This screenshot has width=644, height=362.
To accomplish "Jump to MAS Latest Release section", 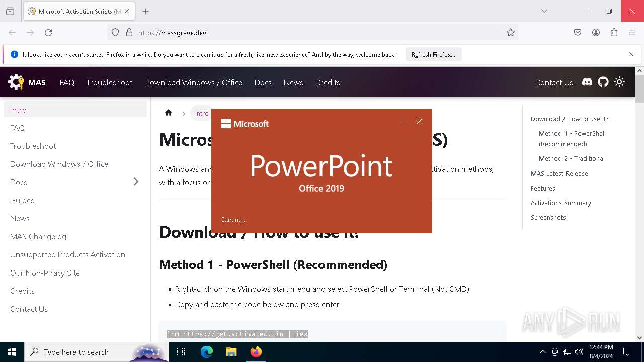I will pos(559,173).
